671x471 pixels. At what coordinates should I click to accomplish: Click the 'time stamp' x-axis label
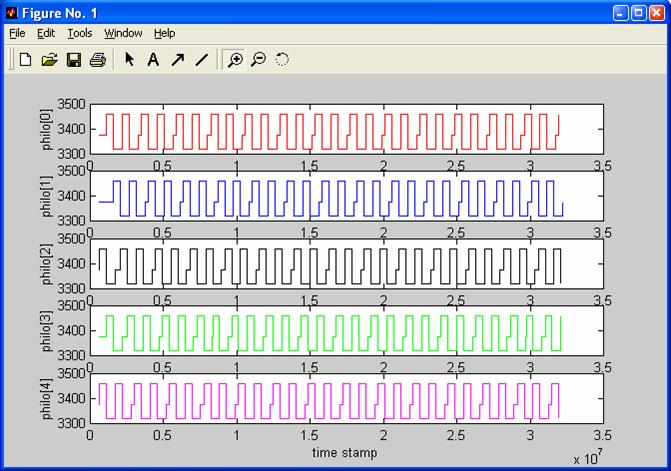pos(345,453)
